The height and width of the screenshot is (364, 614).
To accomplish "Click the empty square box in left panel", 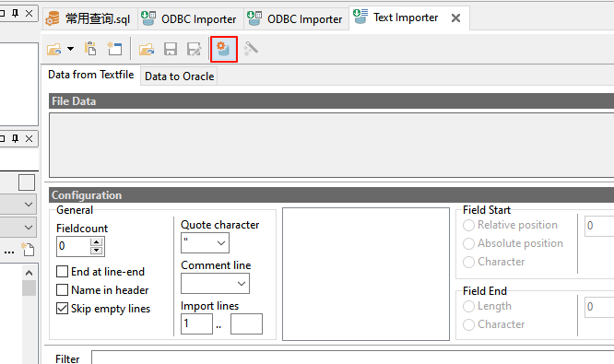I will pyautogui.click(x=27, y=182).
